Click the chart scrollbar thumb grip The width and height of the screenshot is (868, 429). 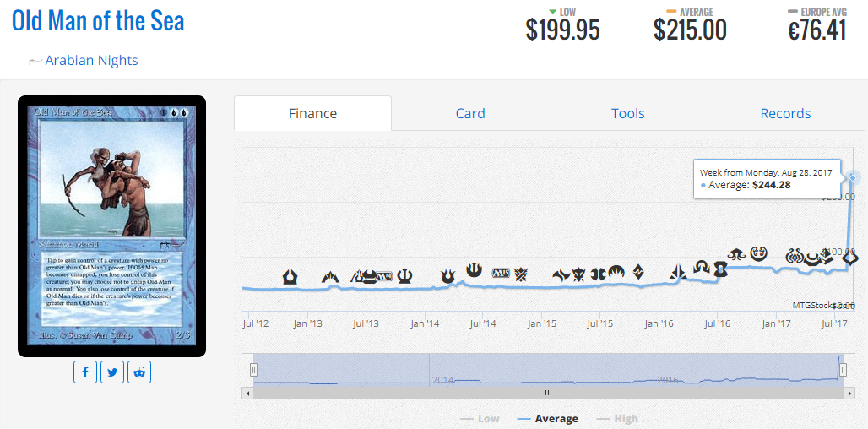549,393
